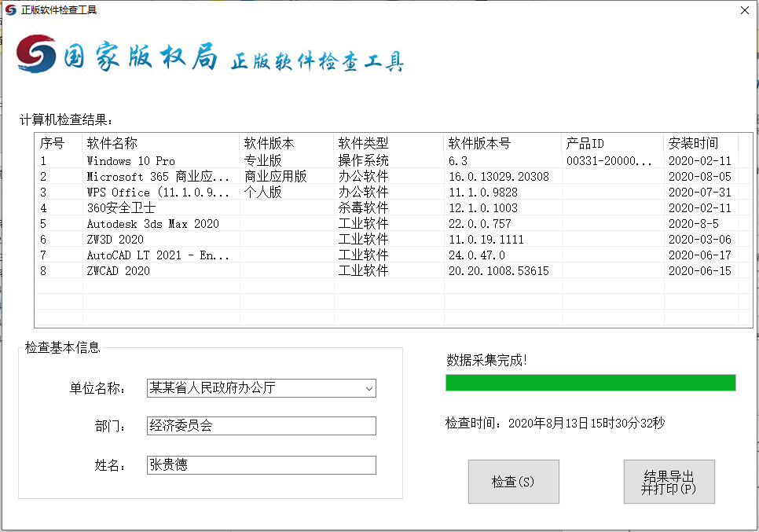Screen dimensions: 759x532
Task: Select the Microsoft 365 row
Action: tap(157, 177)
